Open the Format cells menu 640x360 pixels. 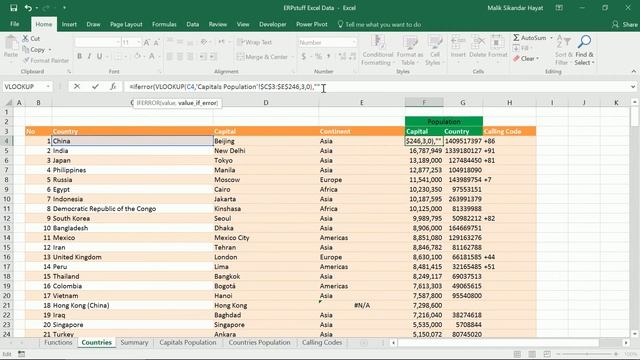click(x=498, y=47)
